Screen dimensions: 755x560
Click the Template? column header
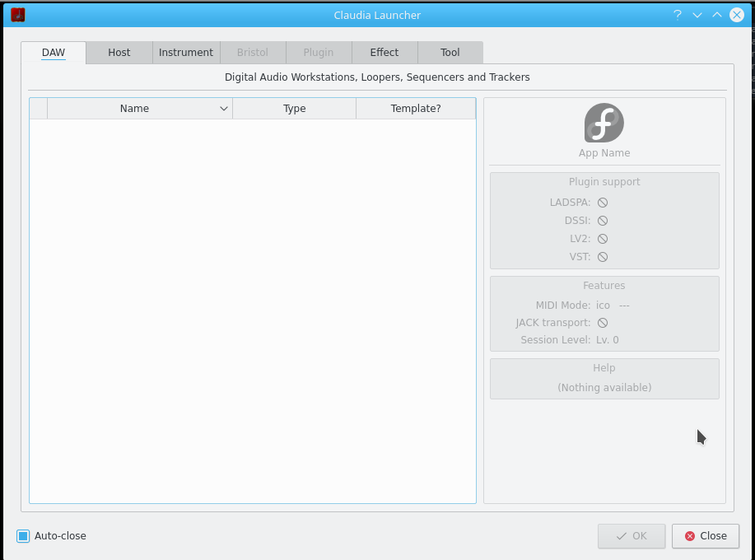click(415, 108)
